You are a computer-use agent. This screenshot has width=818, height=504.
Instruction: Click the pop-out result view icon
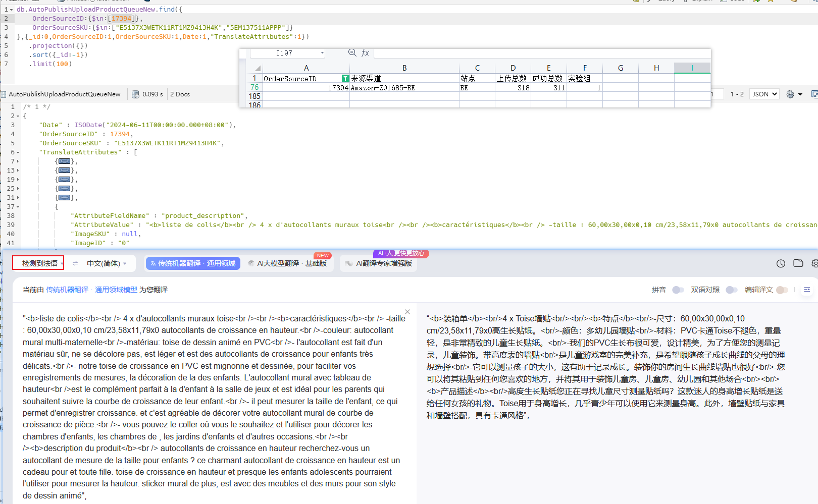(x=814, y=94)
